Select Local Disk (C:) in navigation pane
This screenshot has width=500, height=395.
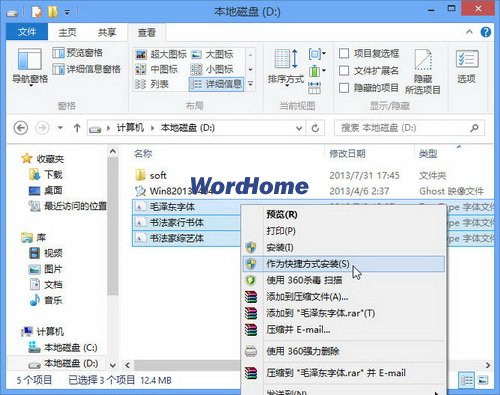(63, 348)
